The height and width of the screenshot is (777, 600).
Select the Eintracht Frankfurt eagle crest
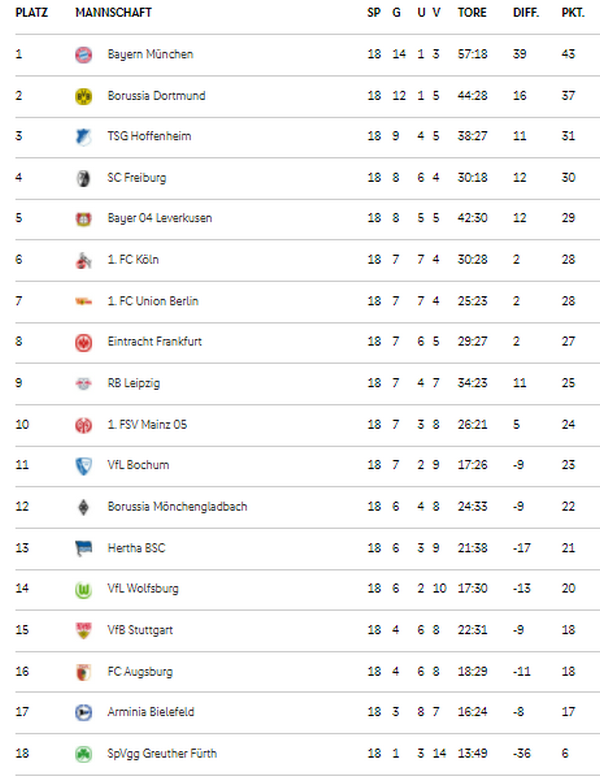click(83, 342)
